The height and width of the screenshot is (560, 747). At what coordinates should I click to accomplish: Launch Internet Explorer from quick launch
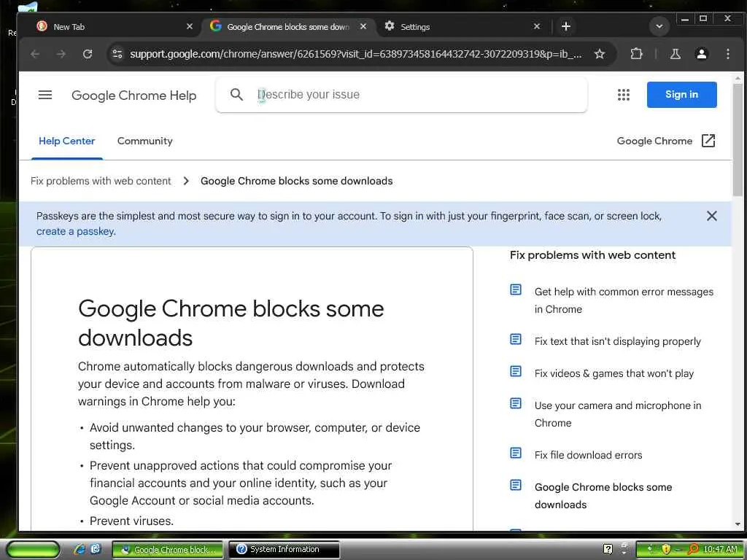[79, 549]
